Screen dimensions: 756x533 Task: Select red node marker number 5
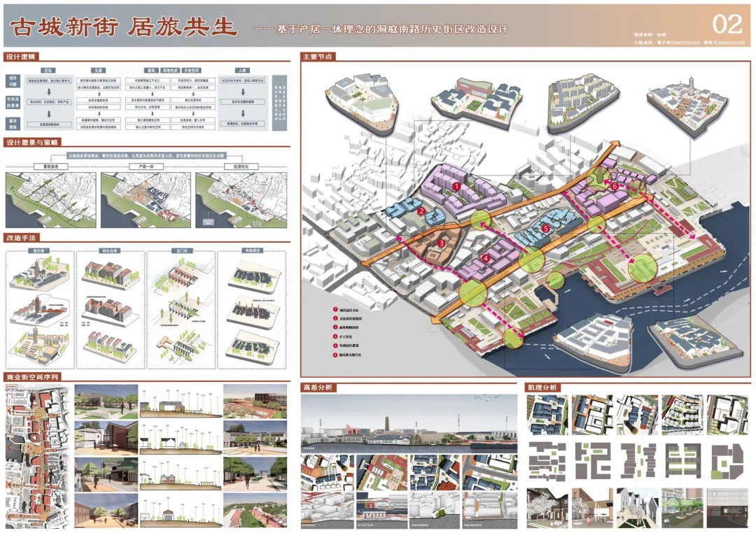coord(546,228)
